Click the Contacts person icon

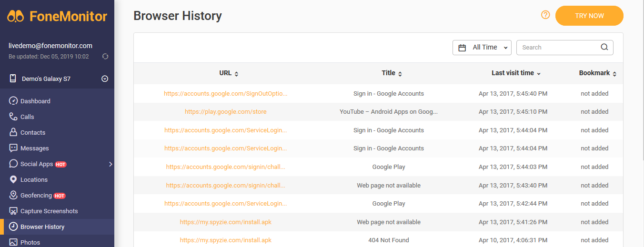13,132
